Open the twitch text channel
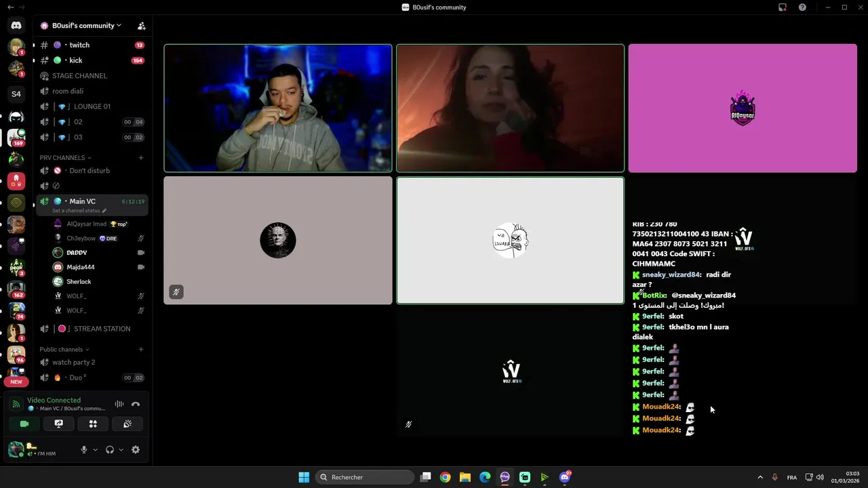This screenshot has height=488, width=868. (92, 45)
